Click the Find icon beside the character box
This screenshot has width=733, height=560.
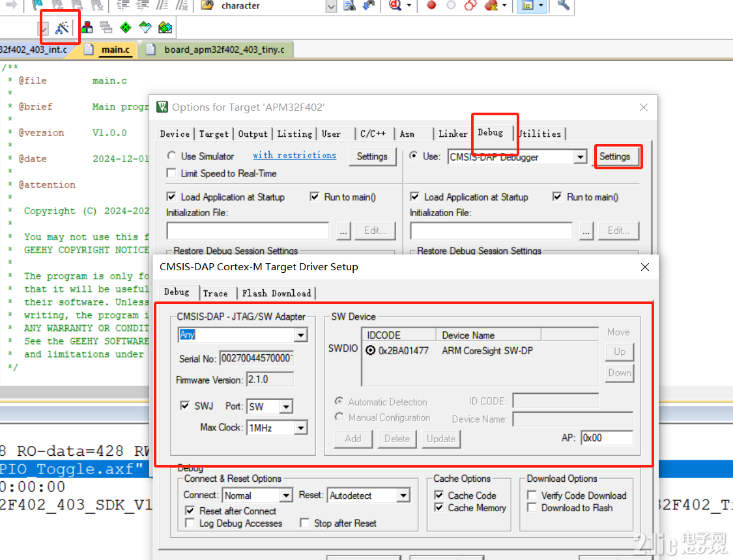(x=349, y=5)
